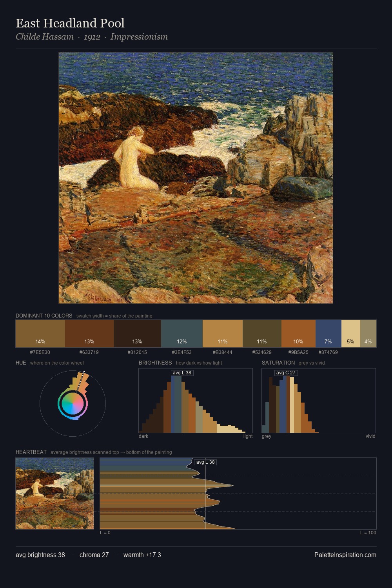This screenshot has width=392, height=588.
Task: Click the 'warmth +17.3' footer stat
Action: click(142, 555)
